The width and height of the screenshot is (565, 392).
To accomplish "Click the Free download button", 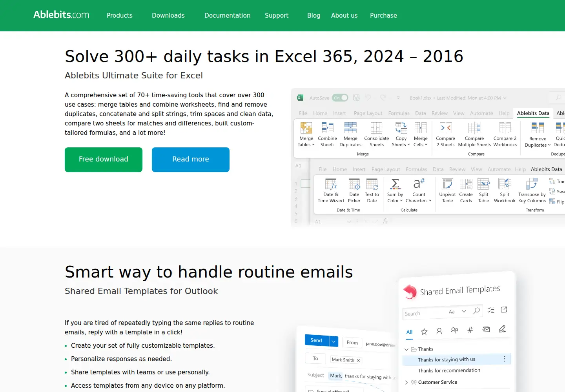I will (104, 160).
